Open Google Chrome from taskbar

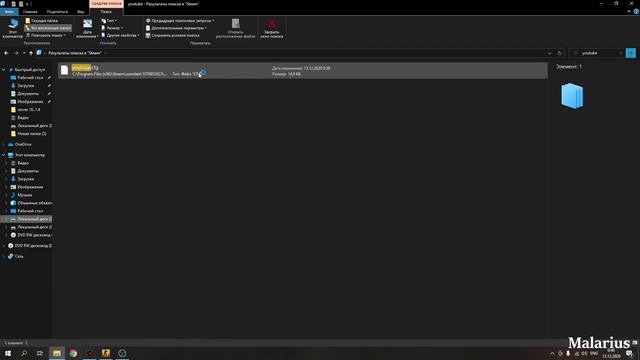click(x=73, y=353)
